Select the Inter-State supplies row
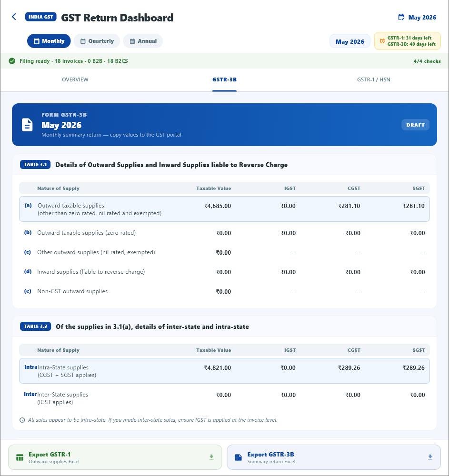 (224, 398)
